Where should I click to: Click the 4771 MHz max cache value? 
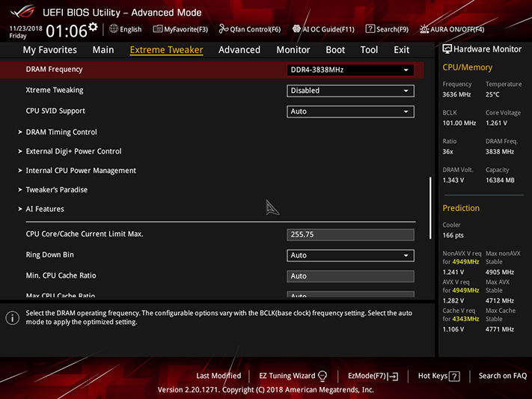[x=499, y=329]
